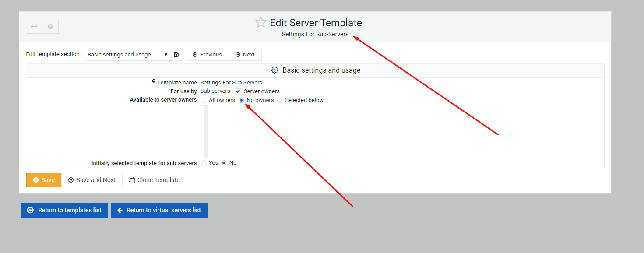Click the gear icon in Basic settings header

tap(275, 70)
